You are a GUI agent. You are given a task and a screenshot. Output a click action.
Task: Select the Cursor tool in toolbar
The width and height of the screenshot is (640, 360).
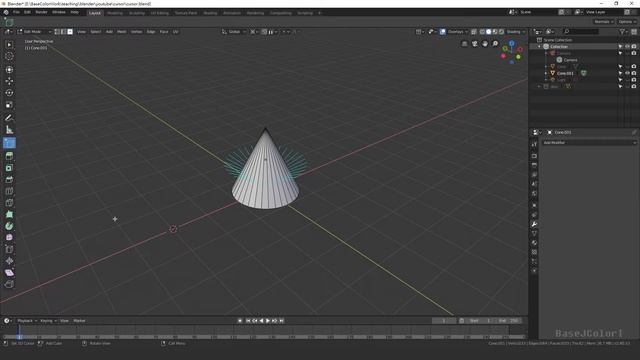click(9, 56)
